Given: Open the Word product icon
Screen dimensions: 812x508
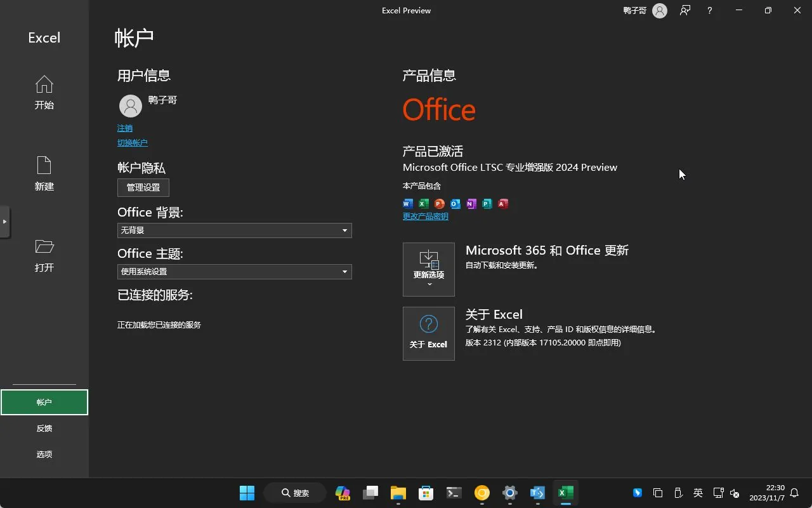Looking at the screenshot, I should tap(407, 203).
